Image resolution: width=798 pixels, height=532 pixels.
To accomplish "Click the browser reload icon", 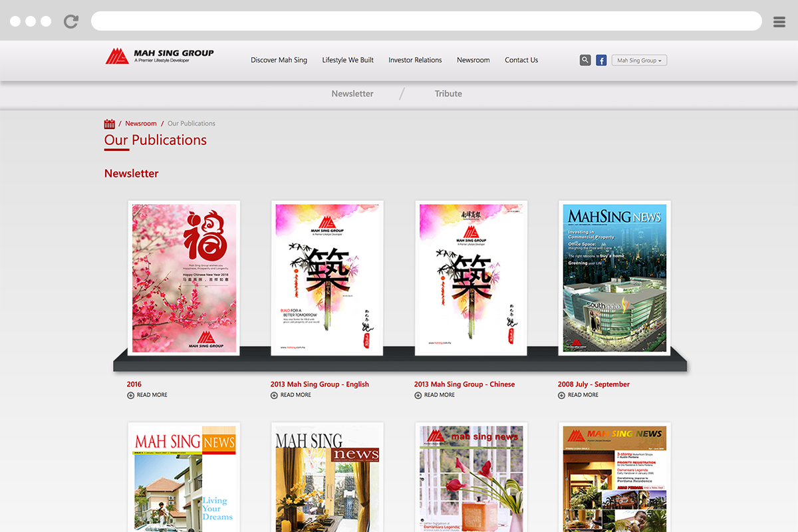I will pyautogui.click(x=71, y=21).
